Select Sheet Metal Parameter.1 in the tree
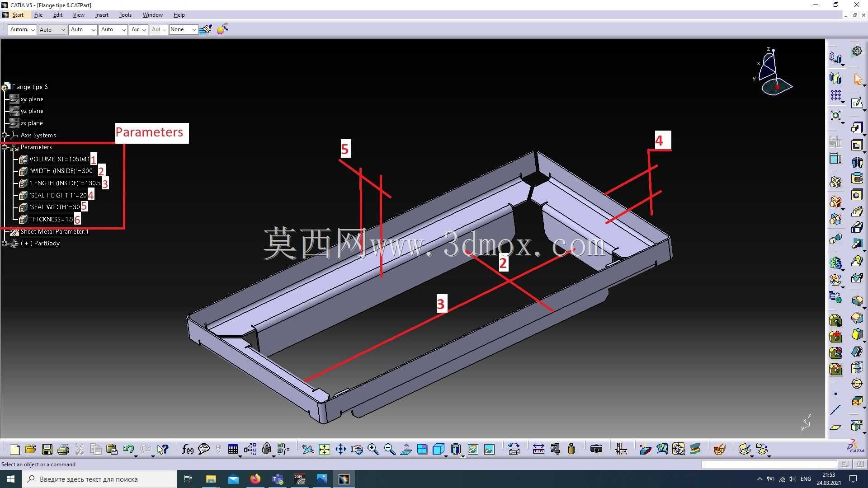The height and width of the screenshot is (488, 868). 54,231
